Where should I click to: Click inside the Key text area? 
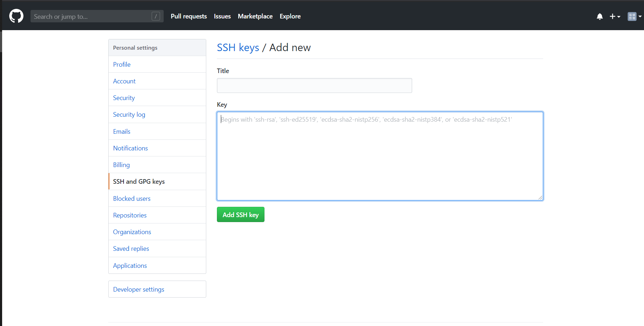(380, 156)
